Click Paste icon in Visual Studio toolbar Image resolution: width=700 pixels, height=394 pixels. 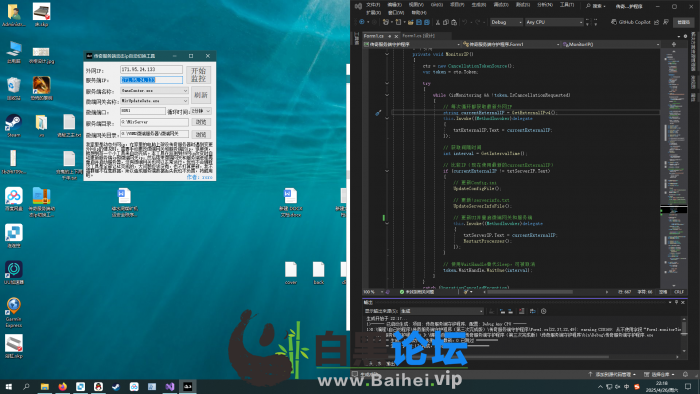tap(454, 22)
